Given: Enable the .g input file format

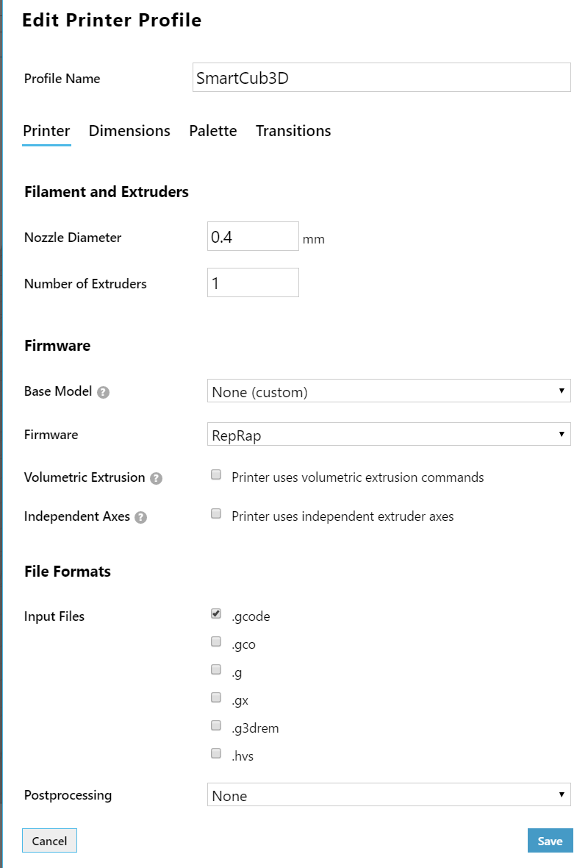Looking at the screenshot, I should coord(216,669).
